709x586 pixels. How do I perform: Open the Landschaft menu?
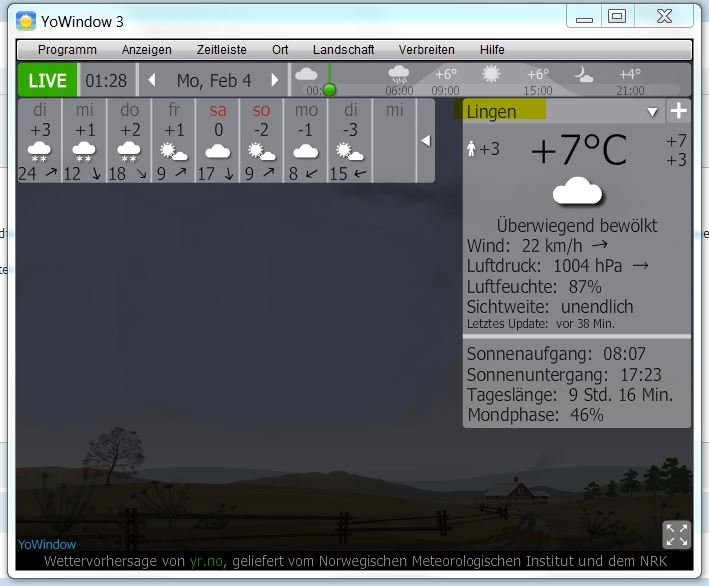pyautogui.click(x=343, y=49)
